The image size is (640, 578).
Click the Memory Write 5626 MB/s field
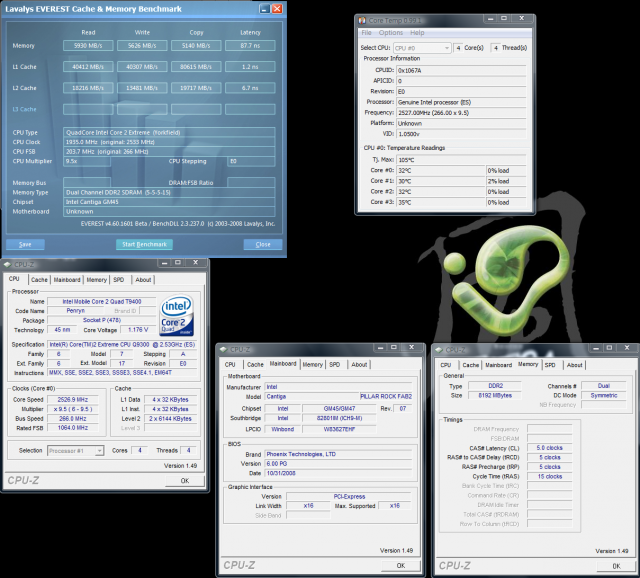(142, 46)
